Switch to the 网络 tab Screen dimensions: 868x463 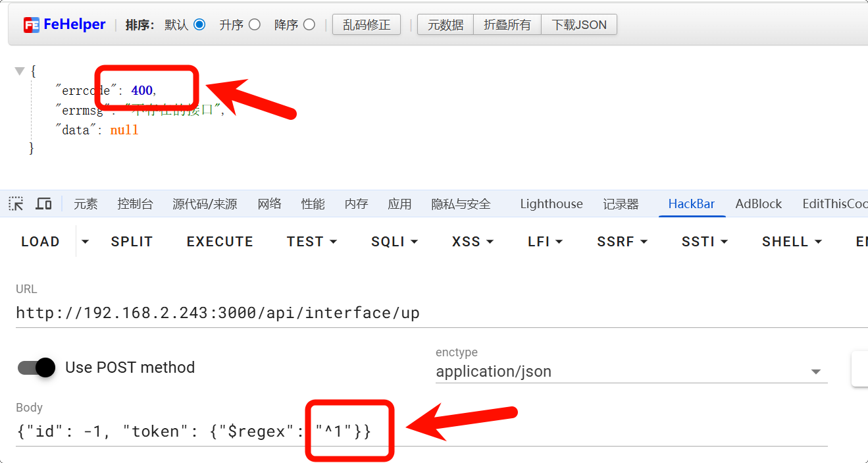point(269,204)
